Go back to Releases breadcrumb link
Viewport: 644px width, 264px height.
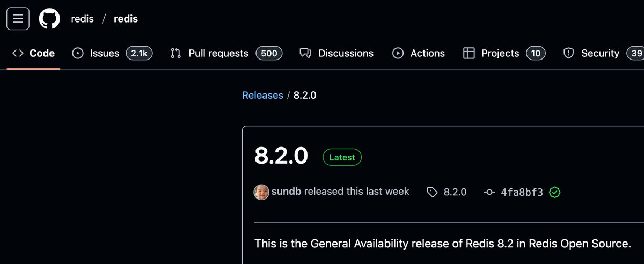click(262, 95)
